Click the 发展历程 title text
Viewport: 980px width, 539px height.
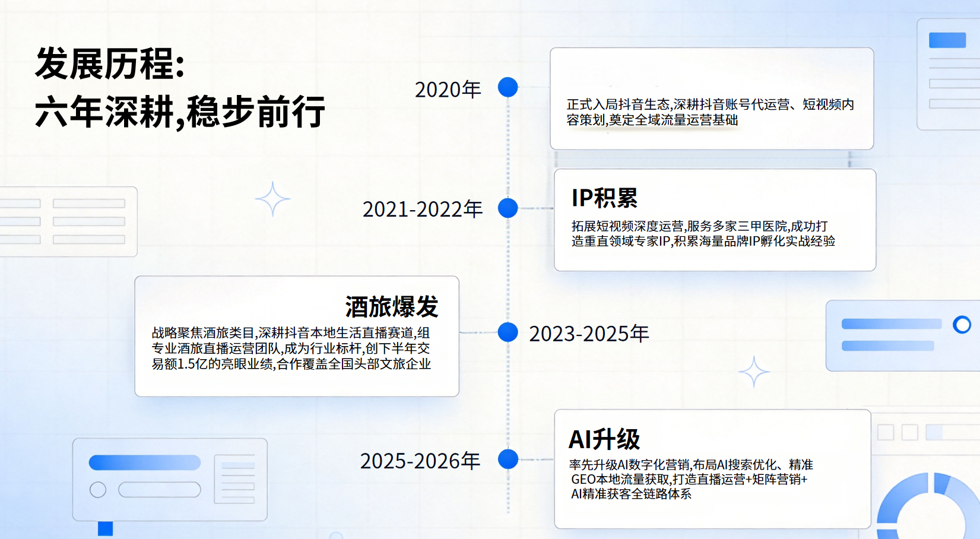pos(110,64)
